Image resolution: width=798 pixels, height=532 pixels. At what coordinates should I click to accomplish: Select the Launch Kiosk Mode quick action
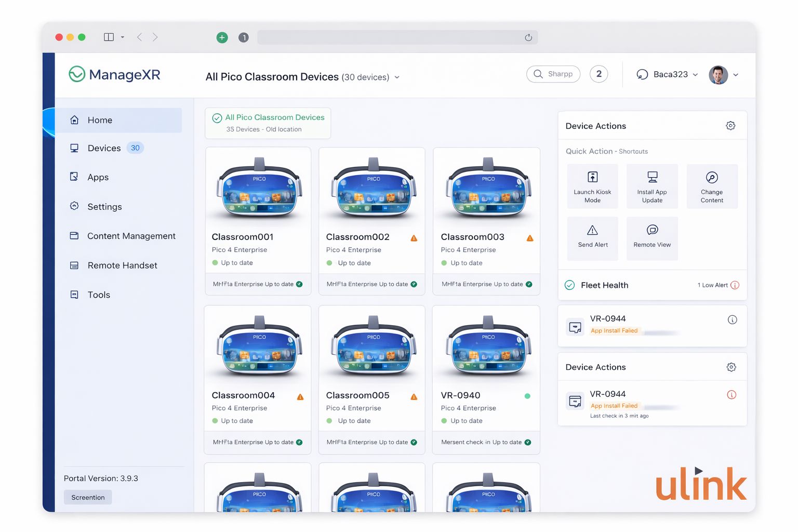[x=592, y=186]
